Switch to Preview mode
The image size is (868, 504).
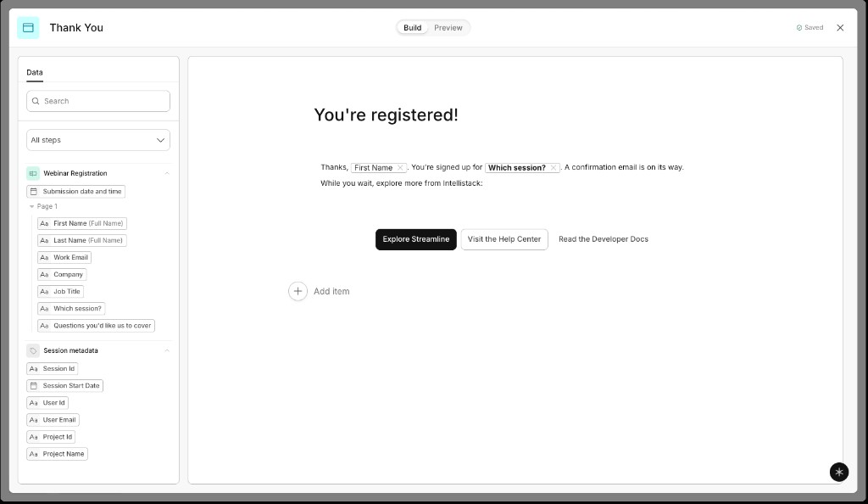tap(448, 28)
